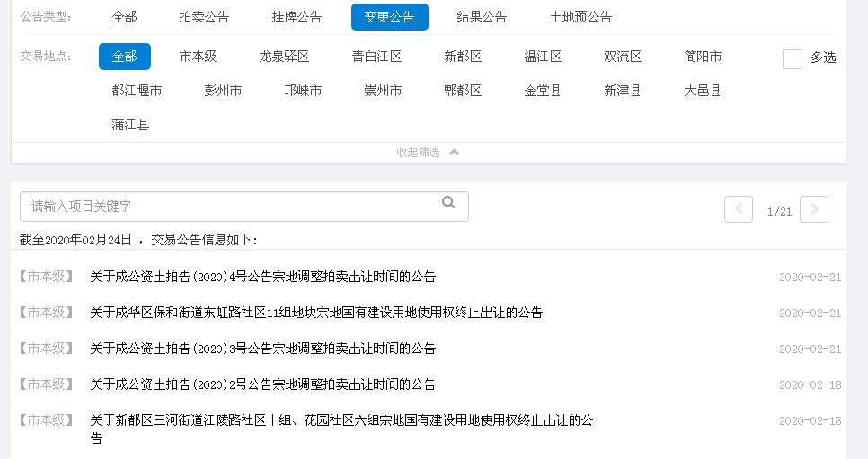Screen dimensions: 868x459
Task: Select 结果公告 announcement type
Action: (x=482, y=17)
